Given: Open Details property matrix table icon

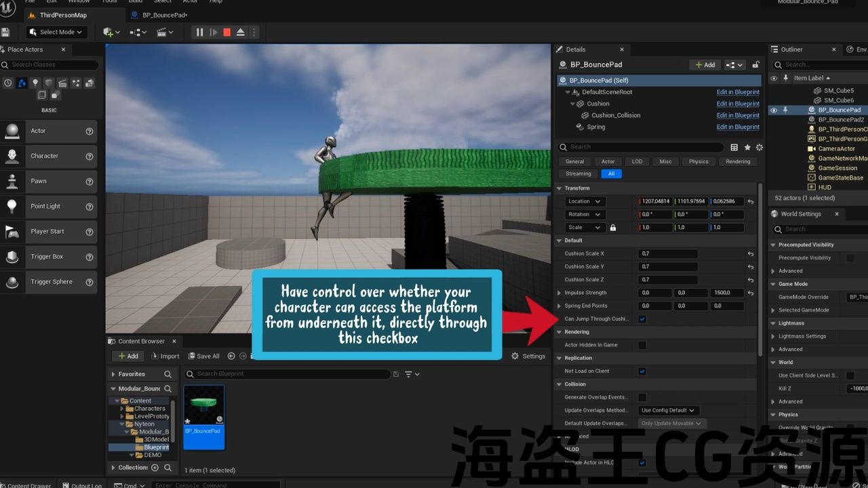Looking at the screenshot, I should click(734, 147).
